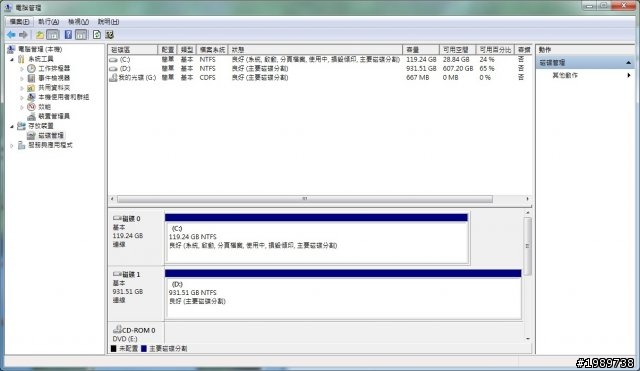
Task: Open 效能 in the tree
Action: (44, 107)
